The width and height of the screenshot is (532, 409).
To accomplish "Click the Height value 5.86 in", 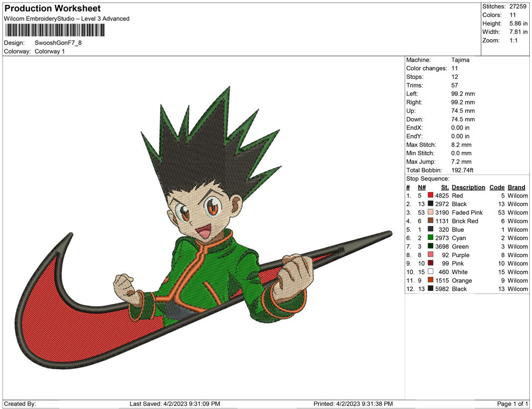I will coord(519,24).
